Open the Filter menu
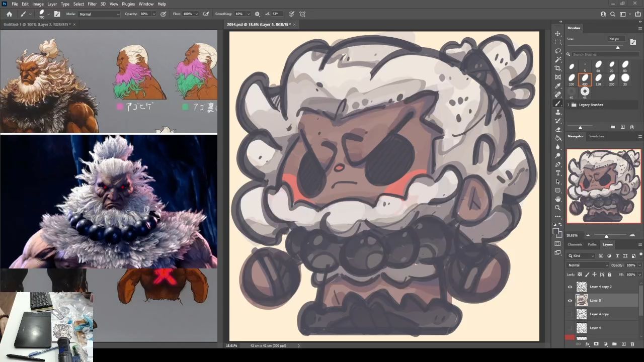This screenshot has width=644, height=362. pos(92,4)
